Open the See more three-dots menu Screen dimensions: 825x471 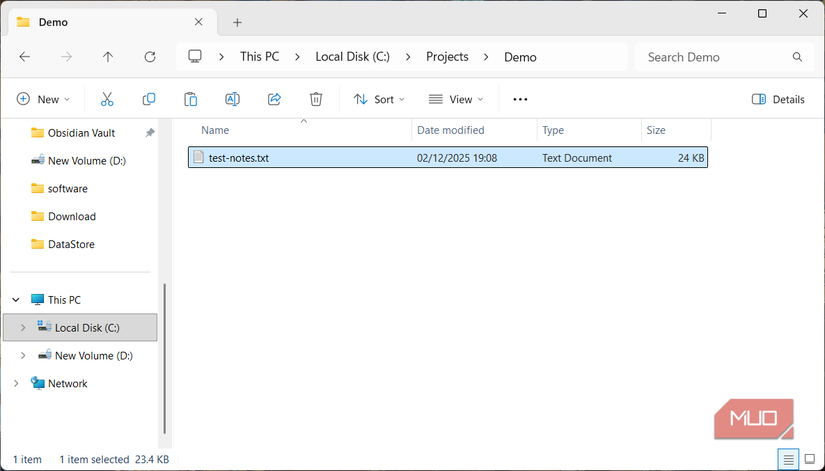(x=520, y=99)
